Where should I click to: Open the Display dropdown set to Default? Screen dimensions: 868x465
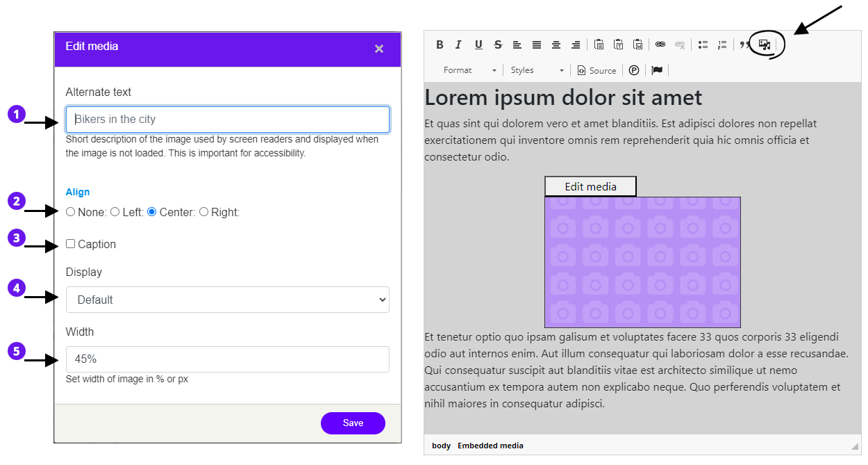(228, 300)
